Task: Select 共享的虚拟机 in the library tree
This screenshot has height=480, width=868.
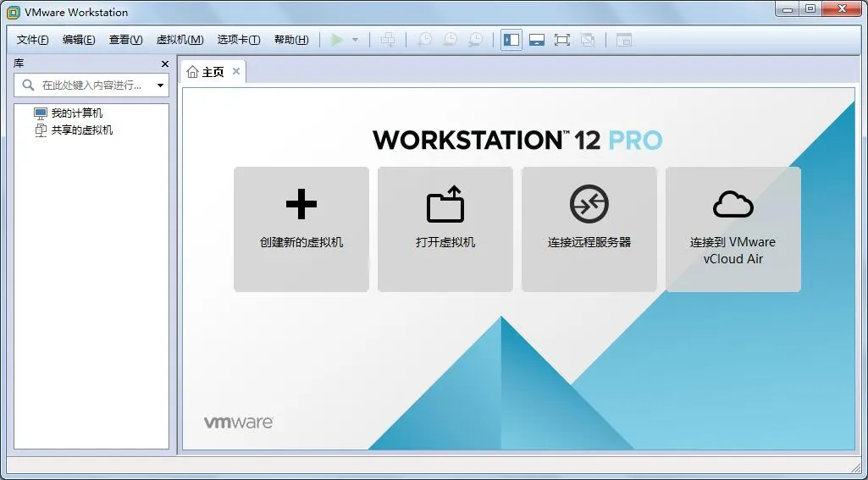Action: [73, 130]
